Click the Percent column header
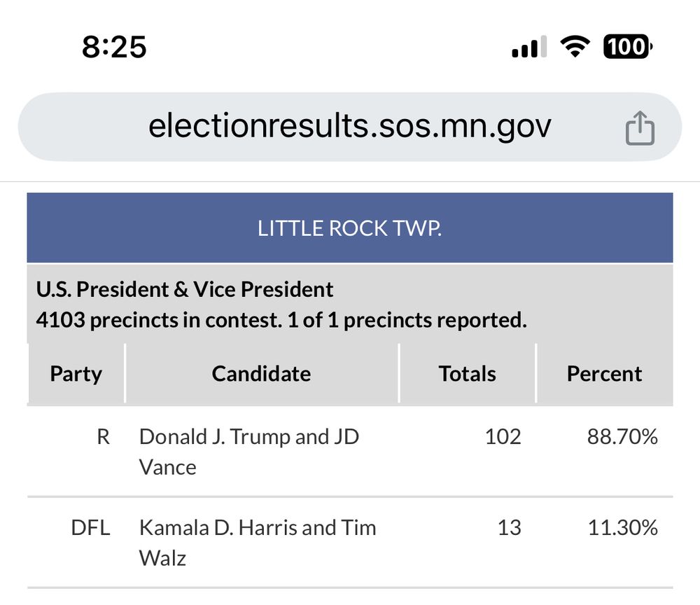The image size is (700, 605). click(x=604, y=373)
